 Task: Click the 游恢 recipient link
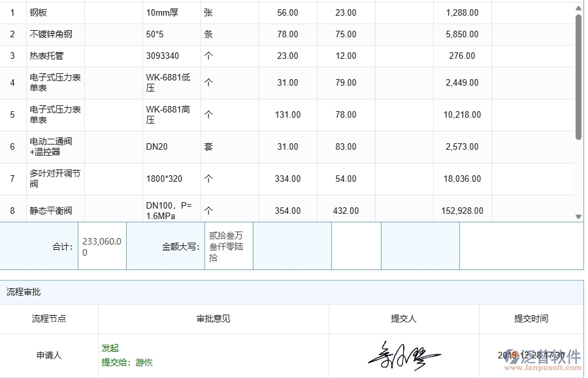point(145,361)
